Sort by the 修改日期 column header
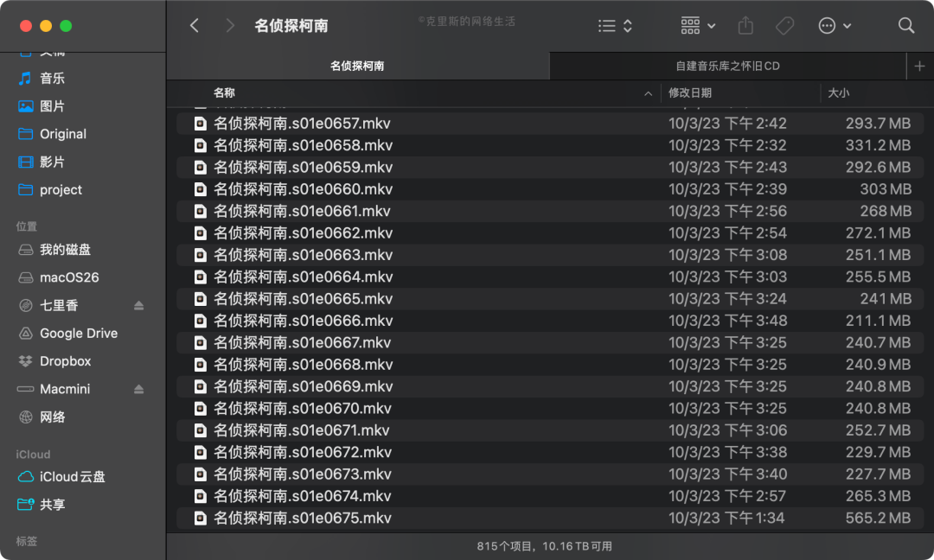Viewport: 934px width, 560px height. pyautogui.click(x=690, y=92)
